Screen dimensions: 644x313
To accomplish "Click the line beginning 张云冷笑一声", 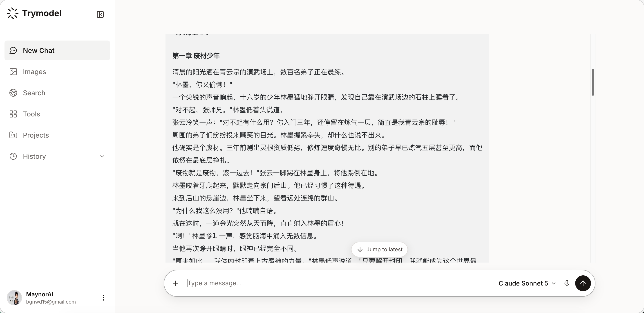I will (x=313, y=122).
